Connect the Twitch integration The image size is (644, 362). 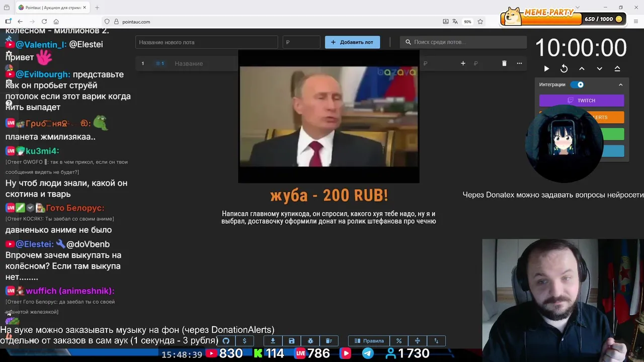582,101
